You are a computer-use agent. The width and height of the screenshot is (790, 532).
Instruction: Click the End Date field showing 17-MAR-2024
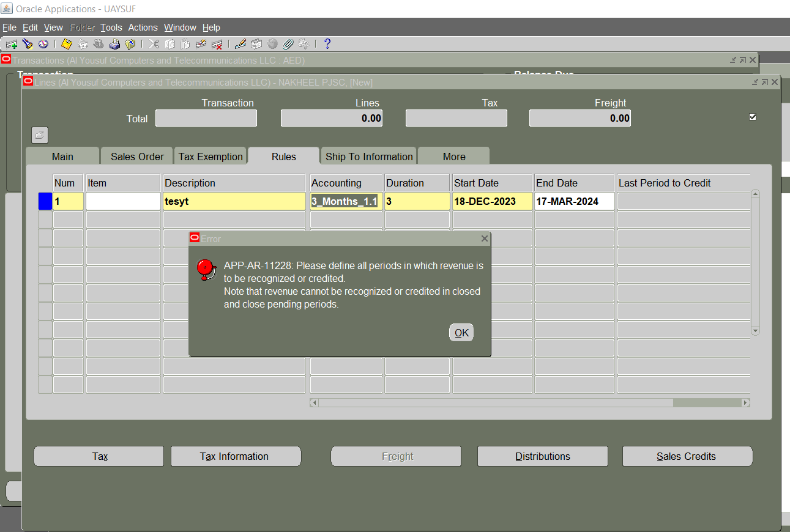573,201
